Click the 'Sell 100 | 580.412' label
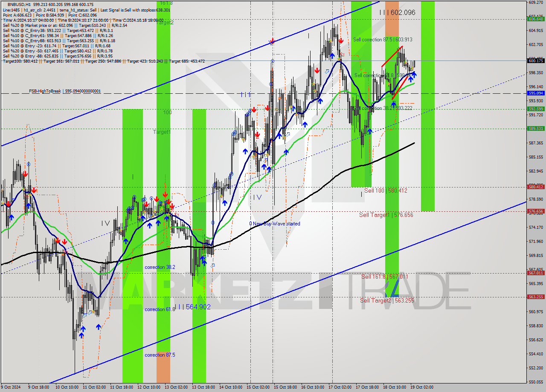546x392 pixels. pyautogui.click(x=386, y=190)
